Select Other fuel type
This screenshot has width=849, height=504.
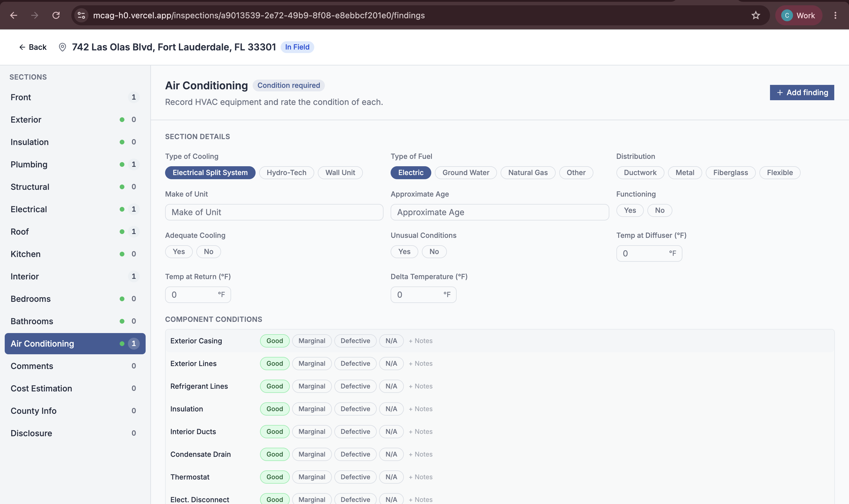[x=576, y=172]
